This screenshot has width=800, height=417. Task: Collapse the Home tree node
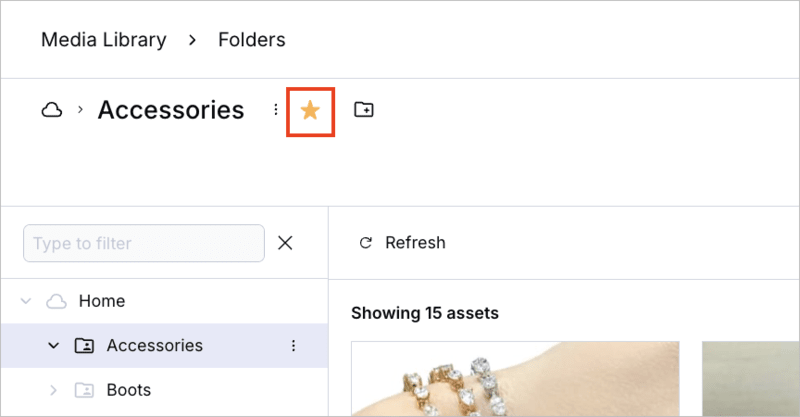(27, 301)
